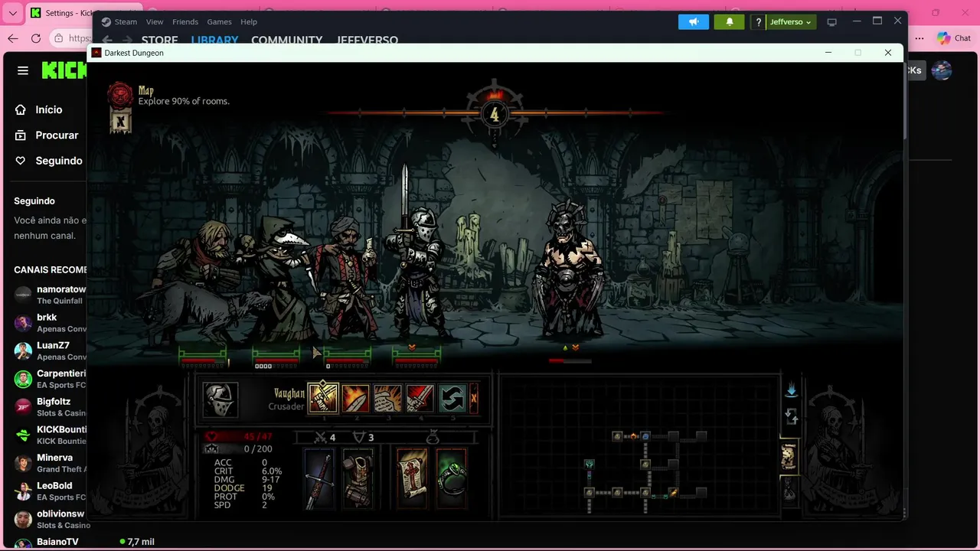
Task: Click the pass-turn X icon beside skills
Action: pyautogui.click(x=474, y=399)
